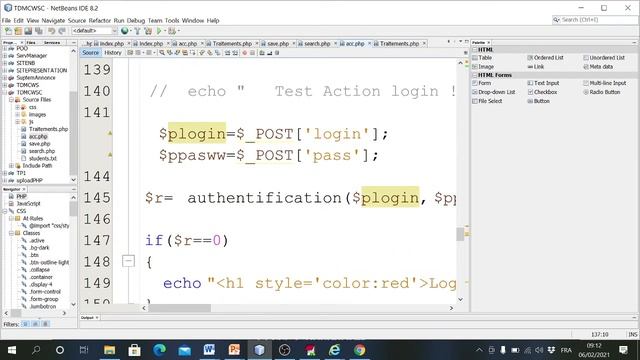Open the Microsoft Store taskbar icon
The height and width of the screenshot is (360, 640).
134,350
